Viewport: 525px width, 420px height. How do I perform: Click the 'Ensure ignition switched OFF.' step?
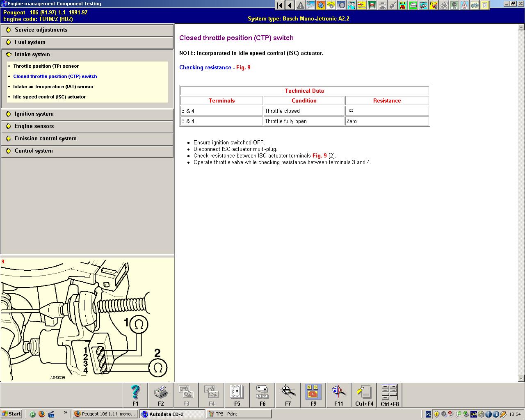pos(229,143)
